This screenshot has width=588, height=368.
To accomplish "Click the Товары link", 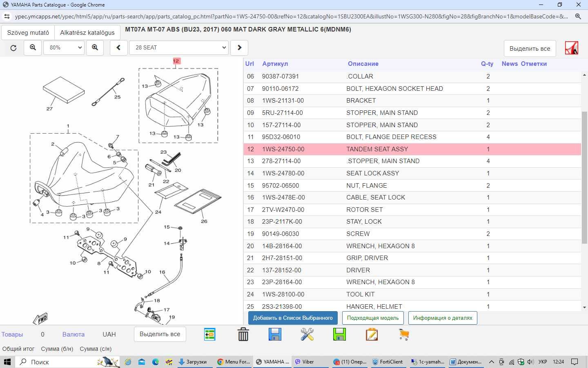I will click(12, 334).
